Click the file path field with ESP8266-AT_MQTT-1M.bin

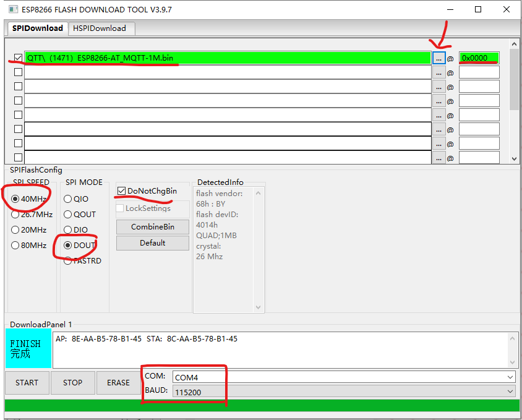228,58
